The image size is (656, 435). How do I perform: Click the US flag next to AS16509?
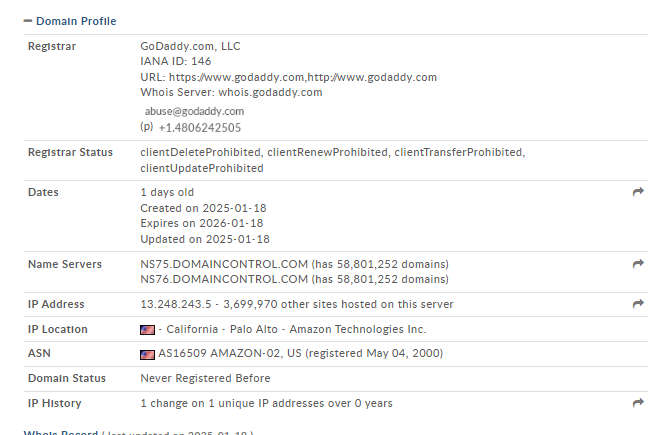click(x=147, y=354)
